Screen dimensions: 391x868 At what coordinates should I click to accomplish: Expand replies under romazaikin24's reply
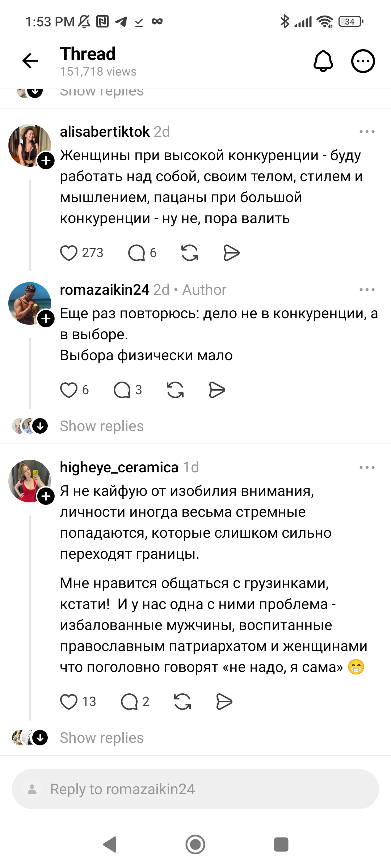pyautogui.click(x=102, y=426)
